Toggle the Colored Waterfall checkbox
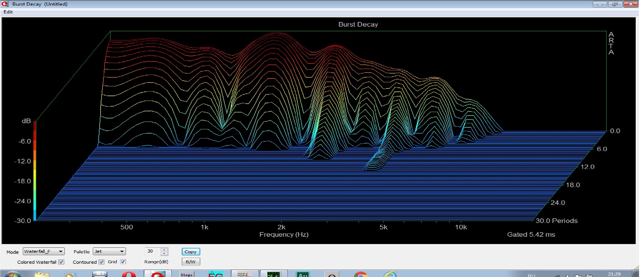 61,262
